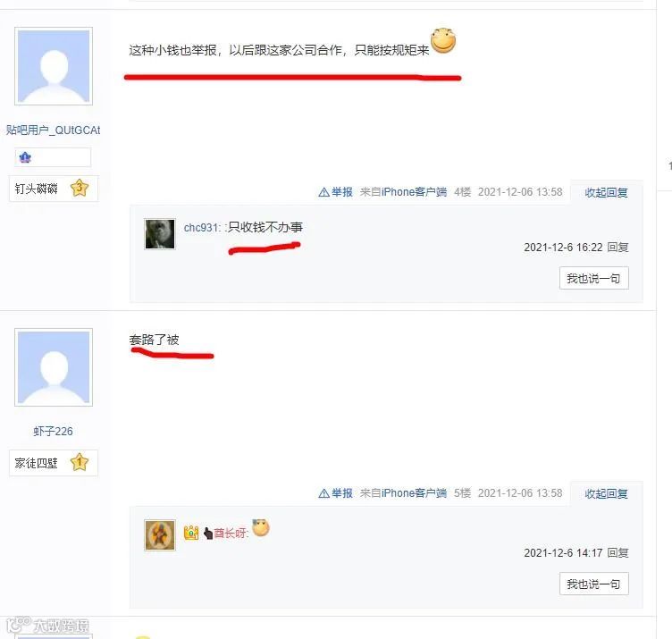Click 回复 next to 2021-12-6 16:22

[618, 248]
